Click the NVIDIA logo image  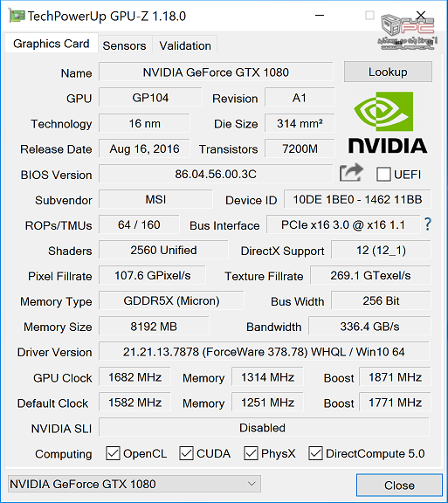click(x=388, y=122)
